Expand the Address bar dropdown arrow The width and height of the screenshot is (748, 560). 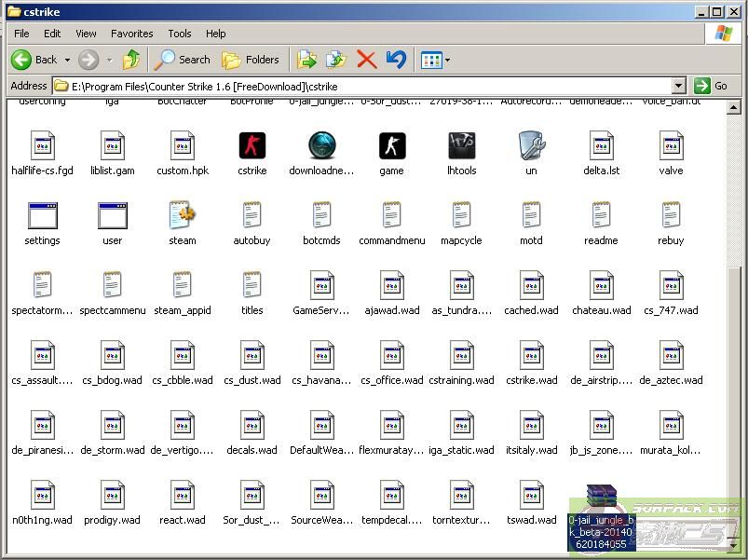[x=678, y=86]
